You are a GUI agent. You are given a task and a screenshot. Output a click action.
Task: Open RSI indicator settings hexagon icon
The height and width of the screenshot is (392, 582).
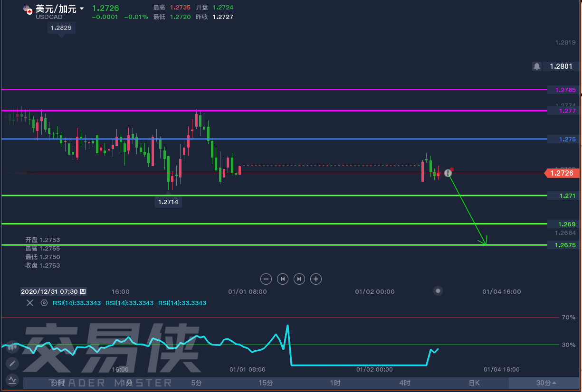pos(44,303)
